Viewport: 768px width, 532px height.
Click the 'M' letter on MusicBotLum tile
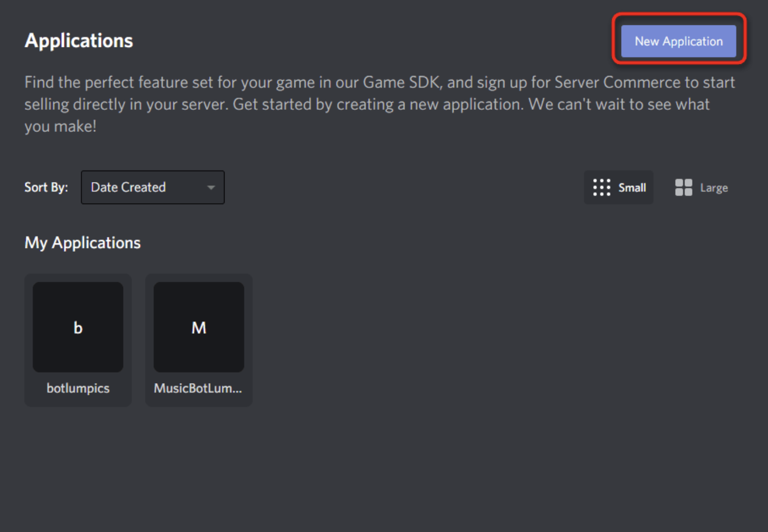coord(199,328)
